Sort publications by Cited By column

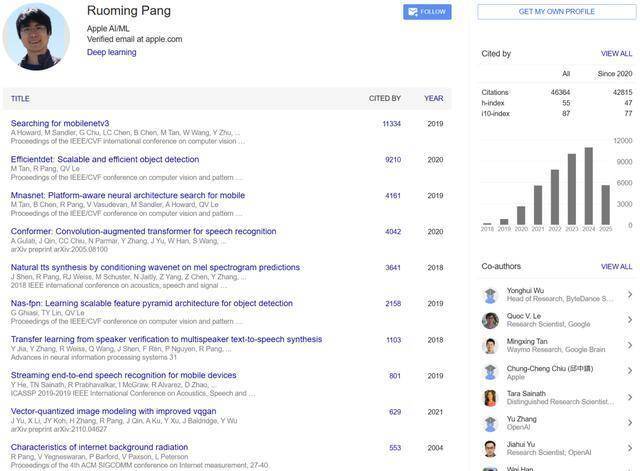(384, 99)
